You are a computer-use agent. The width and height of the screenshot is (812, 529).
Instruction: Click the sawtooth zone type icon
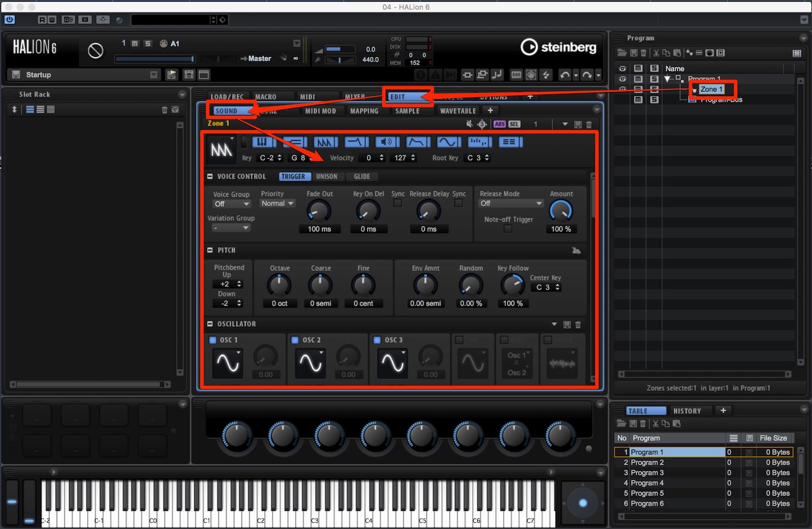pos(222,149)
